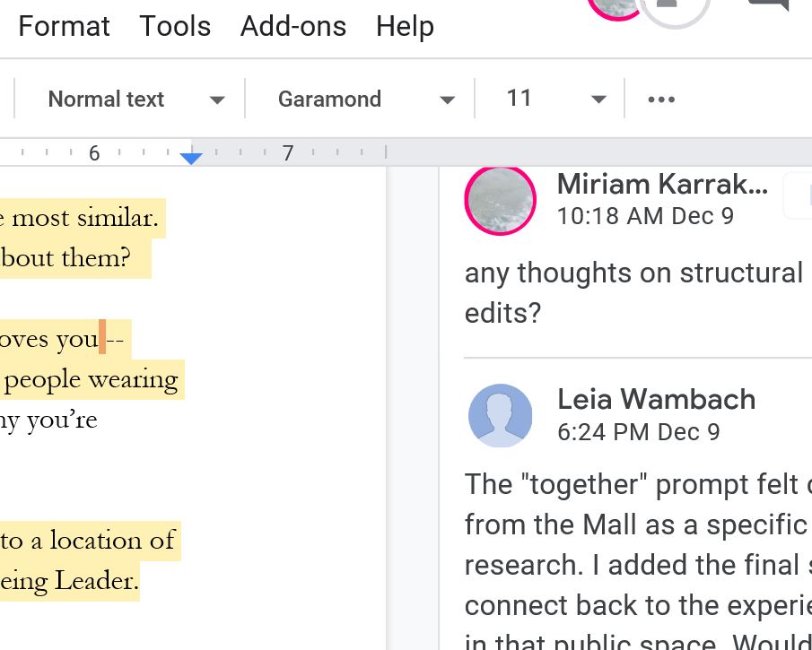The height and width of the screenshot is (650, 812).
Task: Click the three-dot More toolbar options
Action: (x=661, y=100)
